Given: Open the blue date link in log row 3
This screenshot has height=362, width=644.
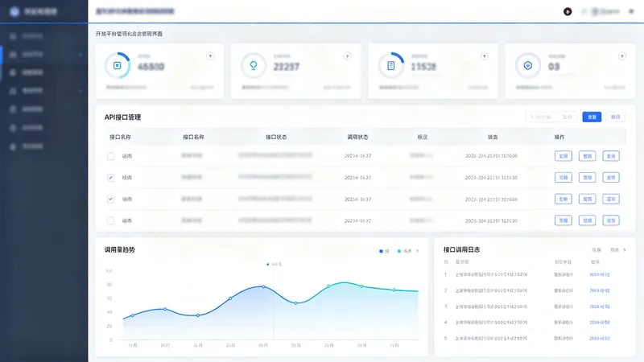Looking at the screenshot, I should pos(600,306).
